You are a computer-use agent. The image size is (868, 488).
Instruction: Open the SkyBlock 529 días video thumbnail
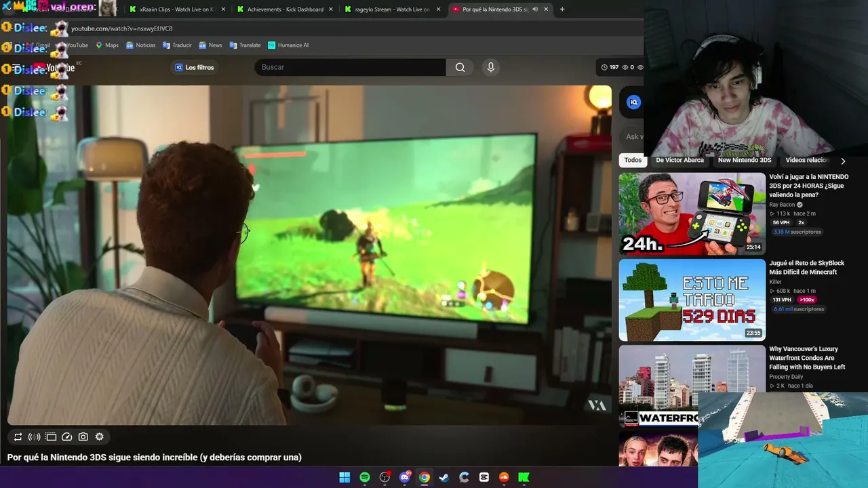[x=692, y=300]
